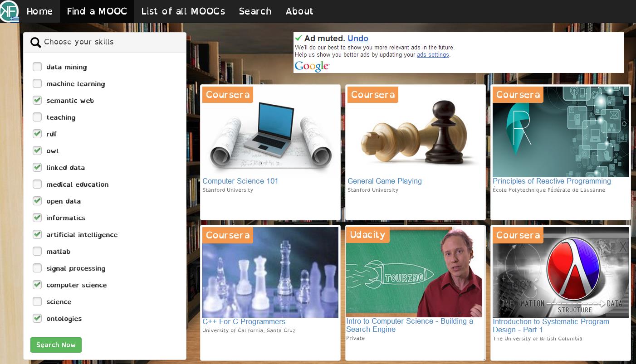Uncheck the ontologies skill
The width and height of the screenshot is (636, 364).
coord(37,318)
